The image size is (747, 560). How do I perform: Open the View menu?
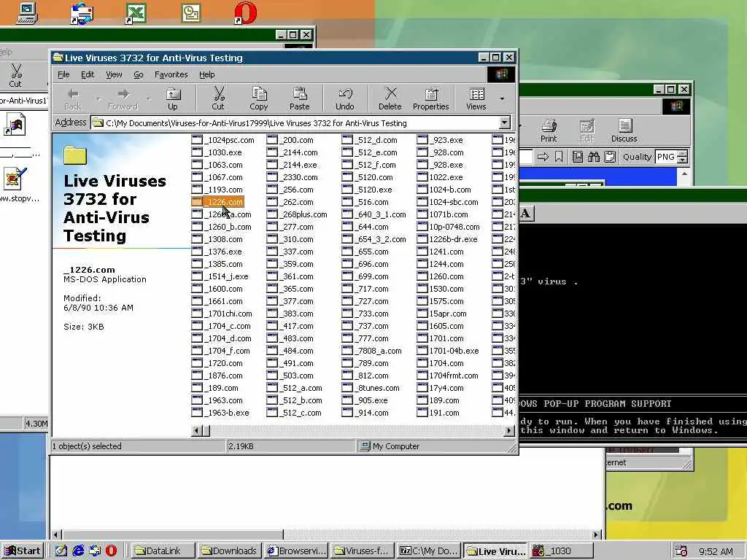tap(114, 75)
